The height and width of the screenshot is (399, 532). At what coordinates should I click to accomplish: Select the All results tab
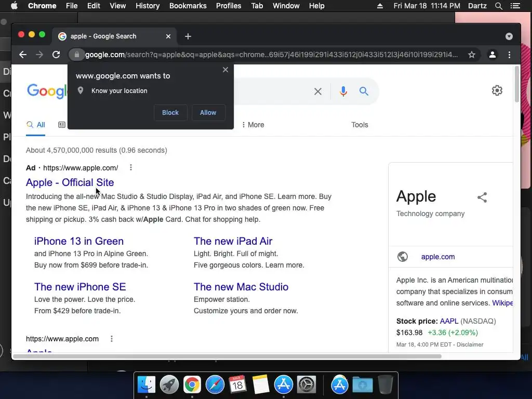36,125
